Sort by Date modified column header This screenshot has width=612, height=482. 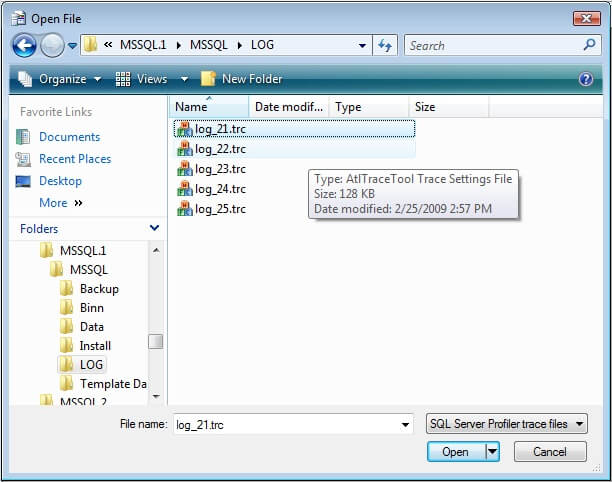coord(289,107)
